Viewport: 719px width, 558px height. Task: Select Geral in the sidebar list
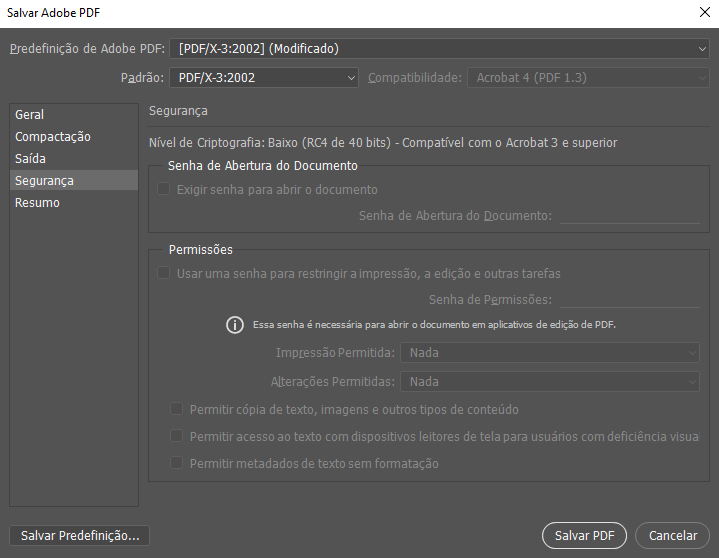(x=30, y=115)
